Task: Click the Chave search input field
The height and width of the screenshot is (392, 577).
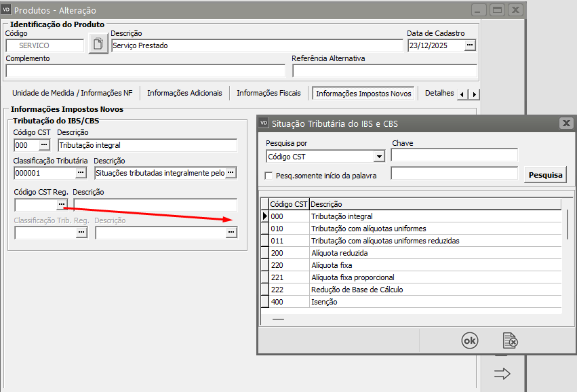Action: click(x=454, y=156)
